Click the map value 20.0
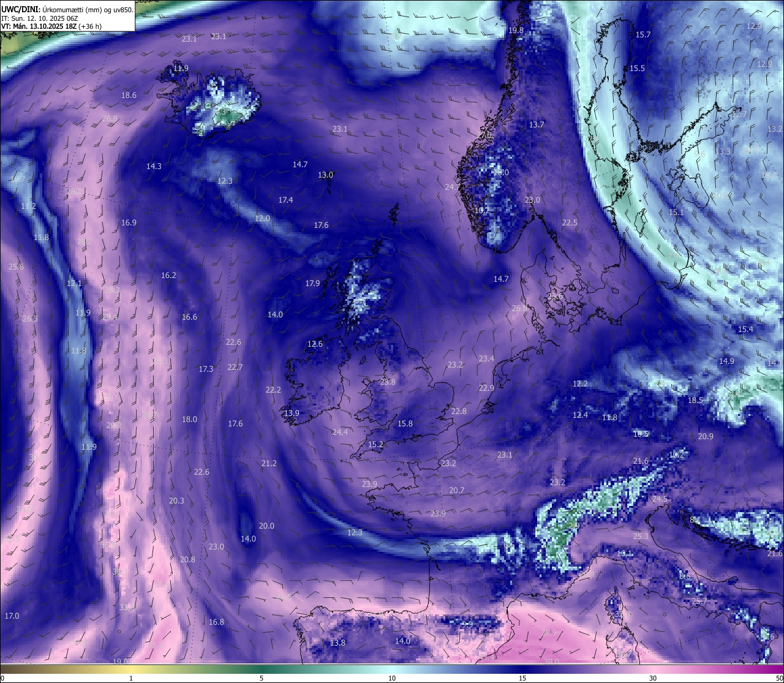Image resolution: width=784 pixels, height=683 pixels. 266,526
